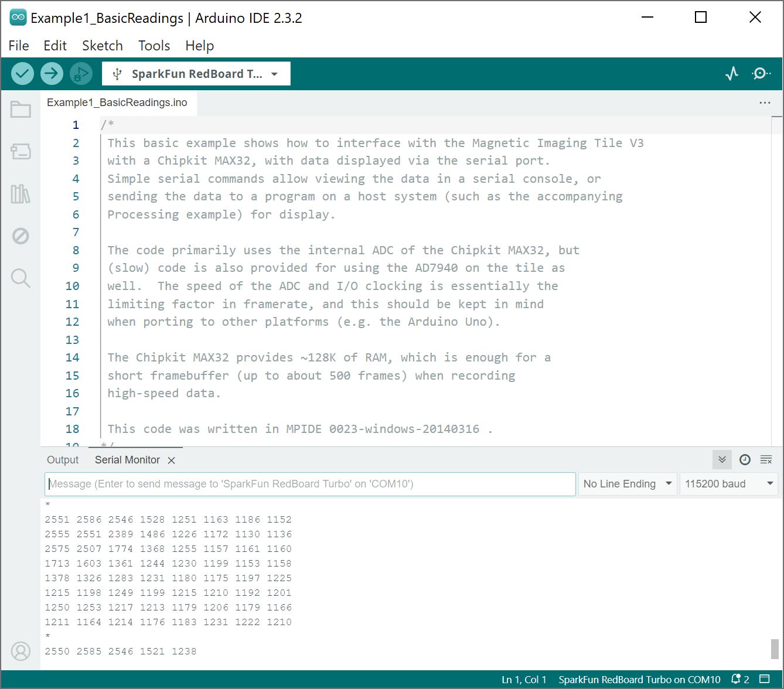Click the serial output vertical scrollbar
This screenshot has height=689, width=784.
tap(774, 649)
